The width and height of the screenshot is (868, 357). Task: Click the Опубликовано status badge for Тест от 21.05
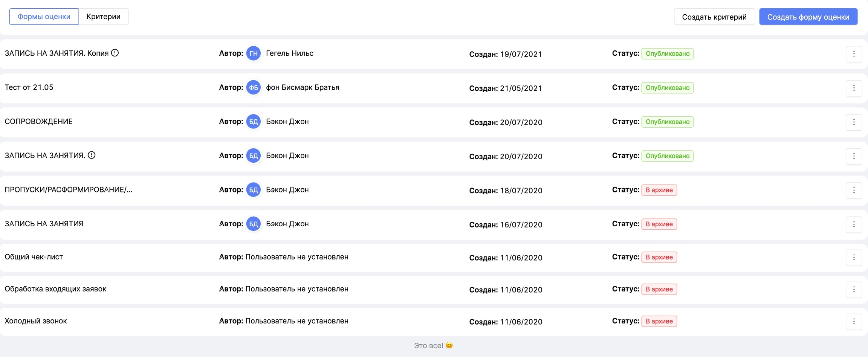coord(667,88)
